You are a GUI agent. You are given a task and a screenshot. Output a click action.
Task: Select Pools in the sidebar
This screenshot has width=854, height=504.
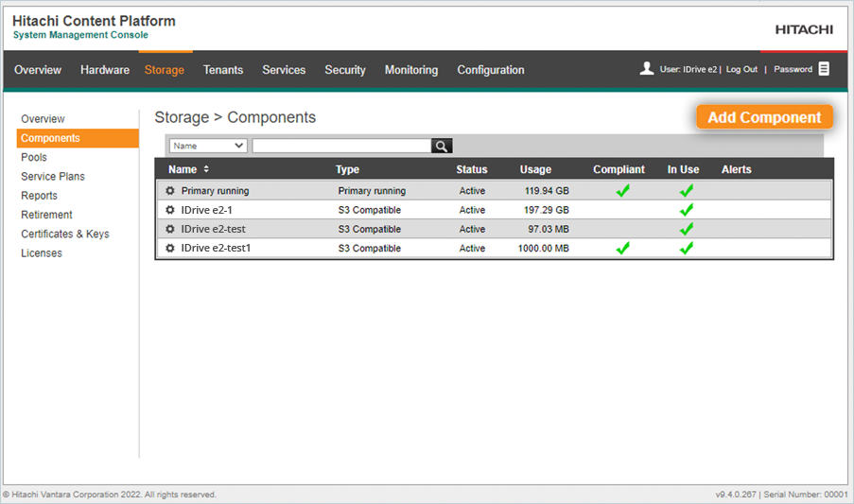(34, 157)
